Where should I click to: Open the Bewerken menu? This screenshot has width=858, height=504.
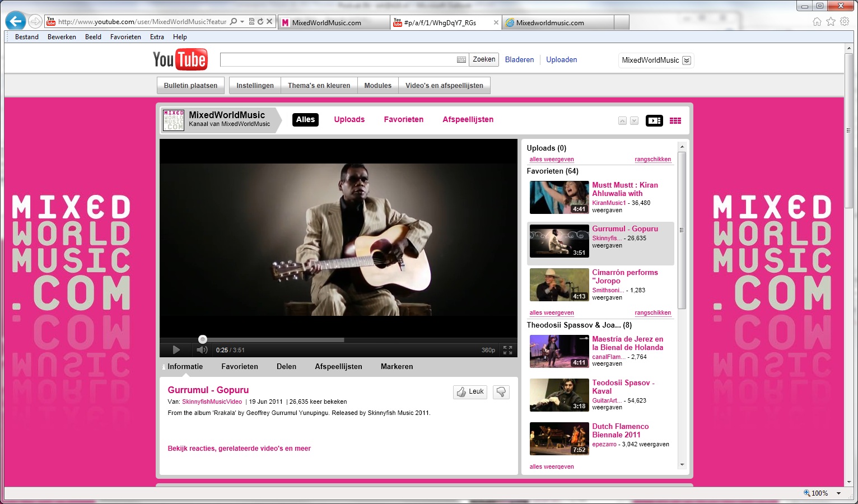coord(62,37)
